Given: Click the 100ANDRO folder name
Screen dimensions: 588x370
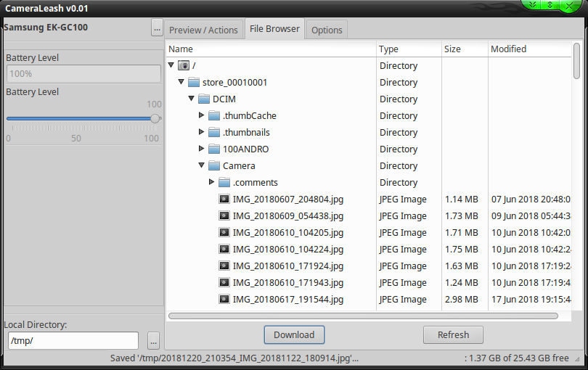Looking at the screenshot, I should (245, 149).
